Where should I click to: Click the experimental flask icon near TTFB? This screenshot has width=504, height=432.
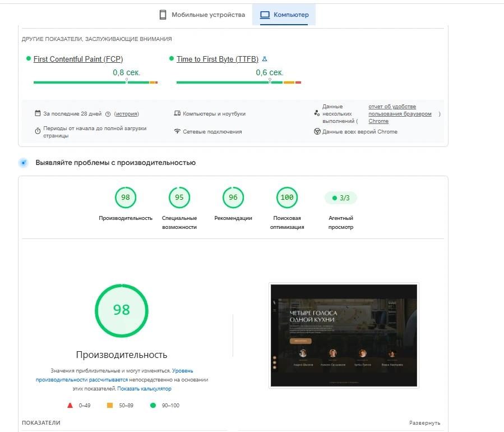[265, 59]
